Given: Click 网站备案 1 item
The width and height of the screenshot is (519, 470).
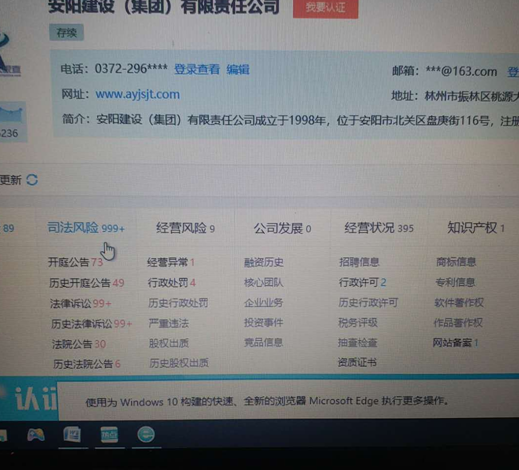Looking at the screenshot, I should (x=455, y=343).
